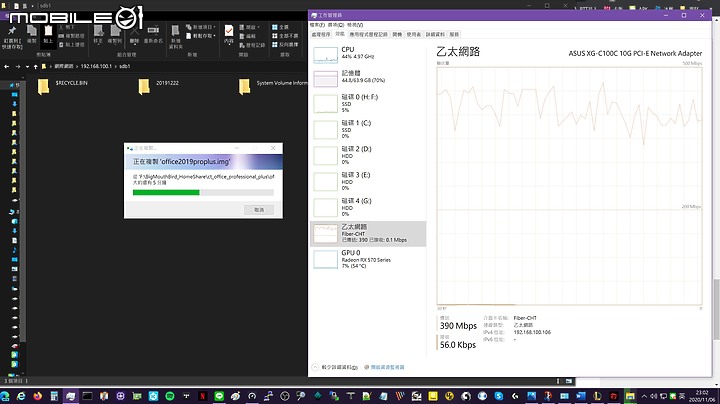Cancel the office2019proplus.img copy dialog
This screenshot has height=404, width=720.
259,209
